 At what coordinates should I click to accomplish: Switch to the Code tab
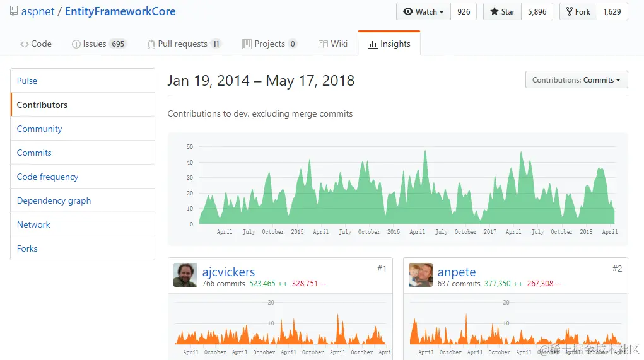click(x=36, y=44)
